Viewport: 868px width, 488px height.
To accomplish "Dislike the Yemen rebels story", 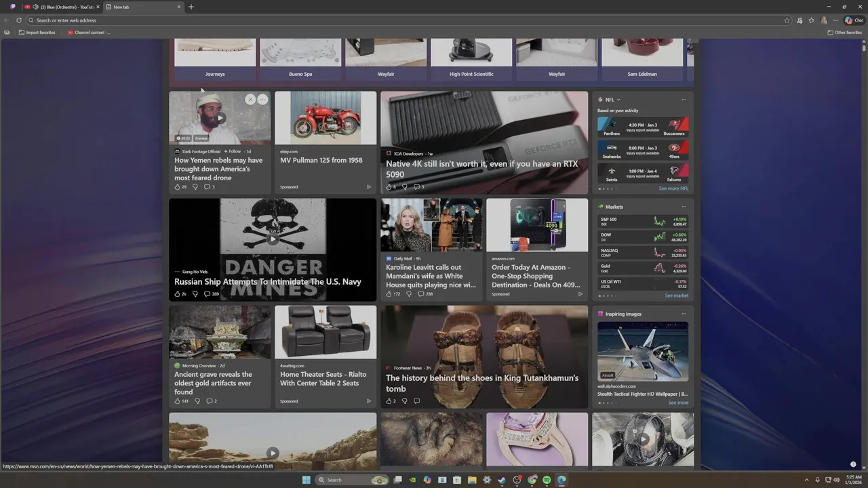I will [x=195, y=187].
